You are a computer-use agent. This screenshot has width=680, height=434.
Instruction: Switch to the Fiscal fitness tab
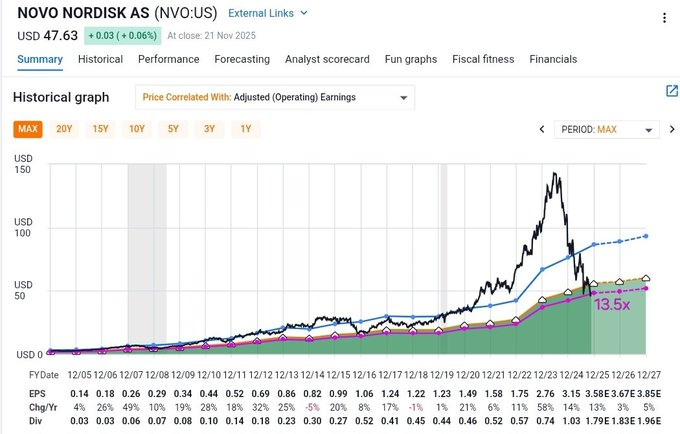tap(483, 59)
